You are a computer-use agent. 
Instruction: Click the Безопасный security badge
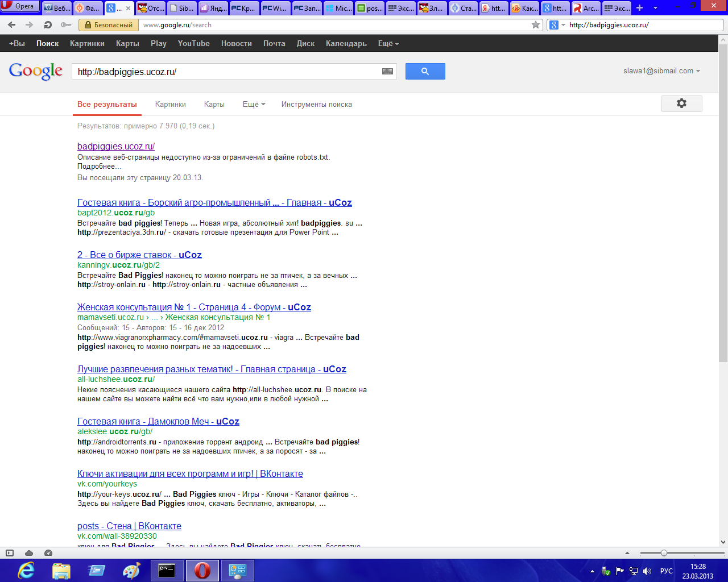coord(109,25)
